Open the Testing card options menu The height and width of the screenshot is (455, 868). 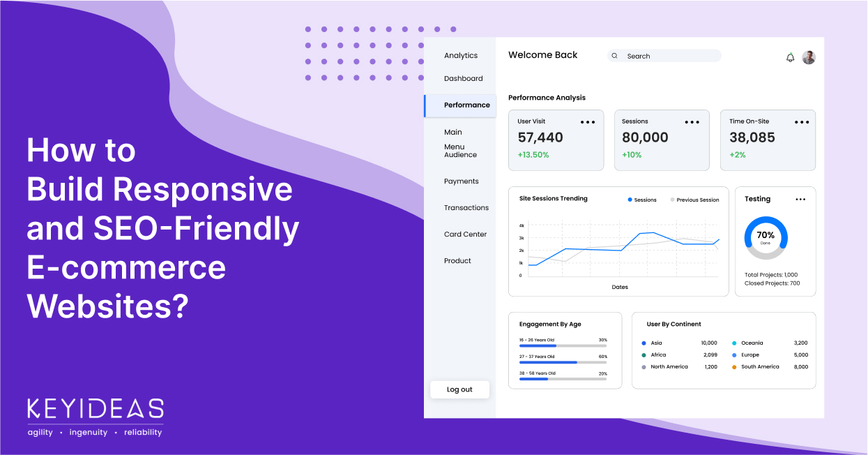coord(800,199)
